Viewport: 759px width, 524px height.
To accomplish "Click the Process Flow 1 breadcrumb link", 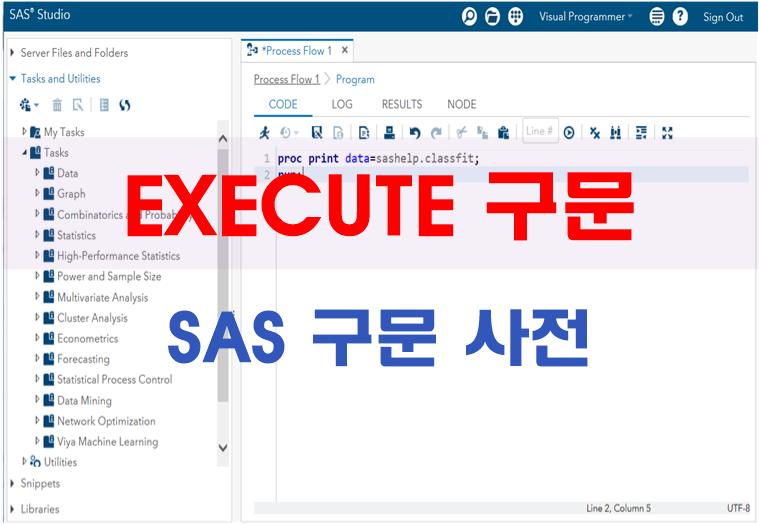I will click(x=287, y=79).
